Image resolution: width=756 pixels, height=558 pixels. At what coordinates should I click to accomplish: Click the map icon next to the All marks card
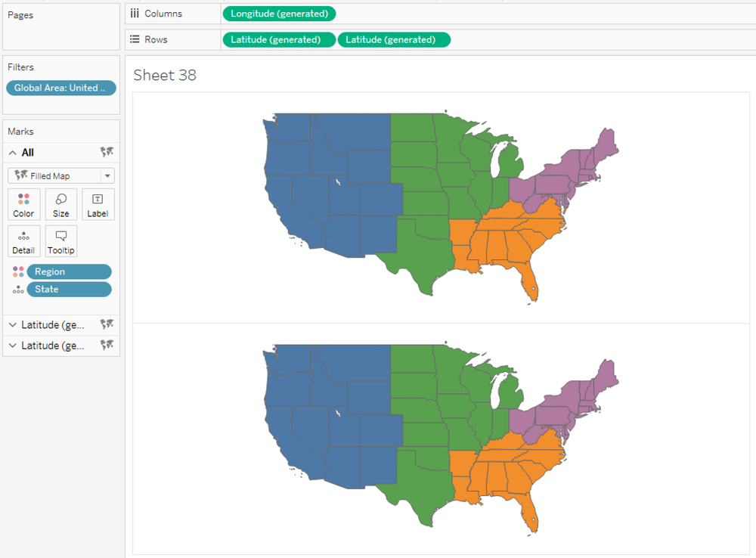107,152
